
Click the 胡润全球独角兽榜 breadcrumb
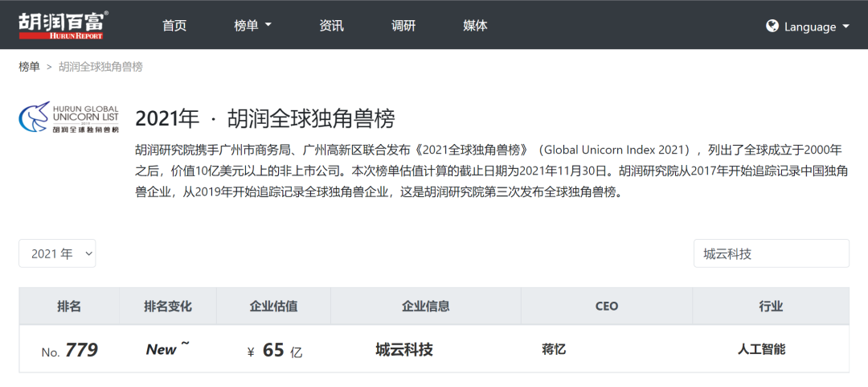point(100,67)
